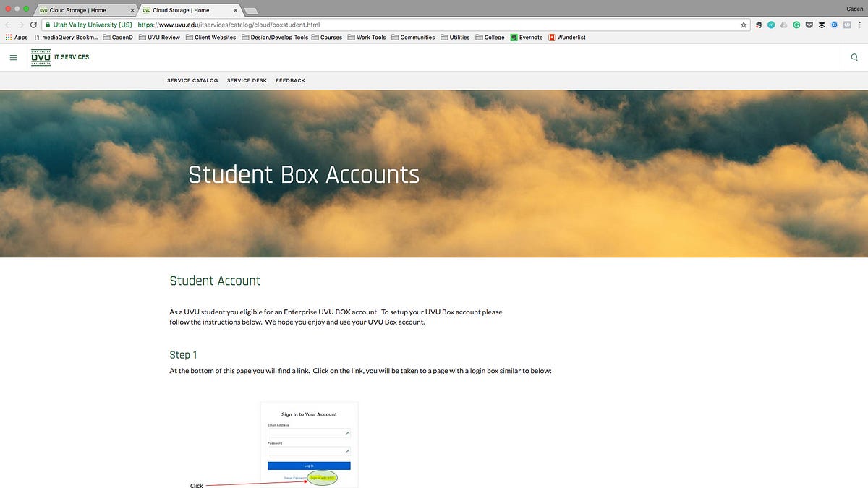Click the blue circular extension icon
The width and height of the screenshot is (868, 488).
pyautogui.click(x=834, y=25)
